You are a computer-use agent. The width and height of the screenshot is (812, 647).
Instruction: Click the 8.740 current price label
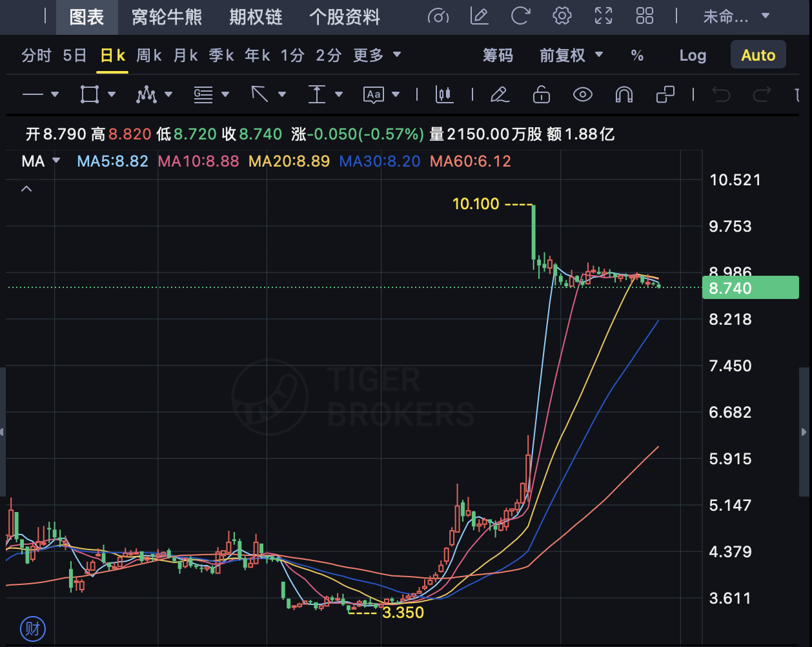tap(750, 288)
